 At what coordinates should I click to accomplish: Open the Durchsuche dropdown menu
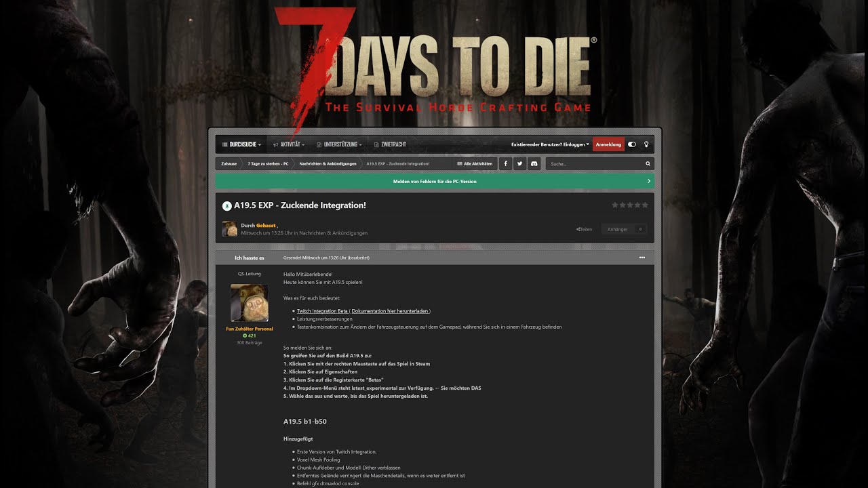pos(241,144)
